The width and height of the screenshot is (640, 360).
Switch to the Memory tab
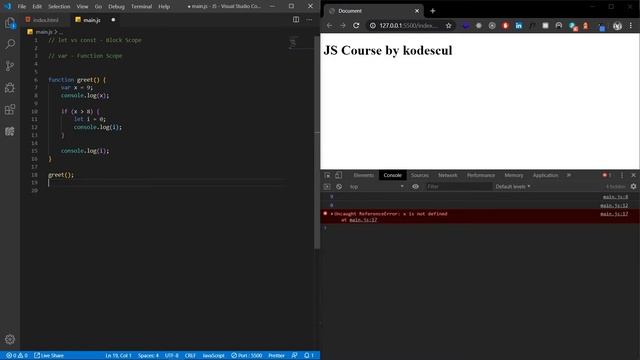(x=513, y=175)
